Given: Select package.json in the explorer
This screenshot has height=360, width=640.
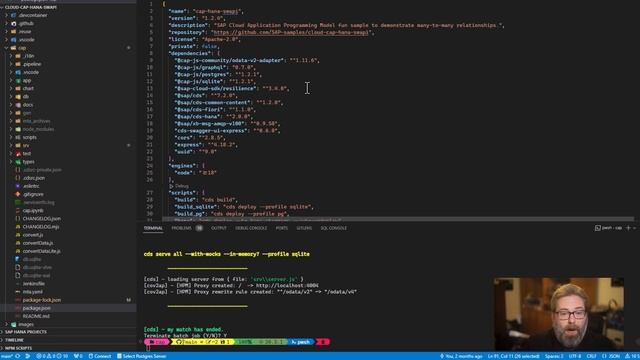Looking at the screenshot, I should pos(37,308).
